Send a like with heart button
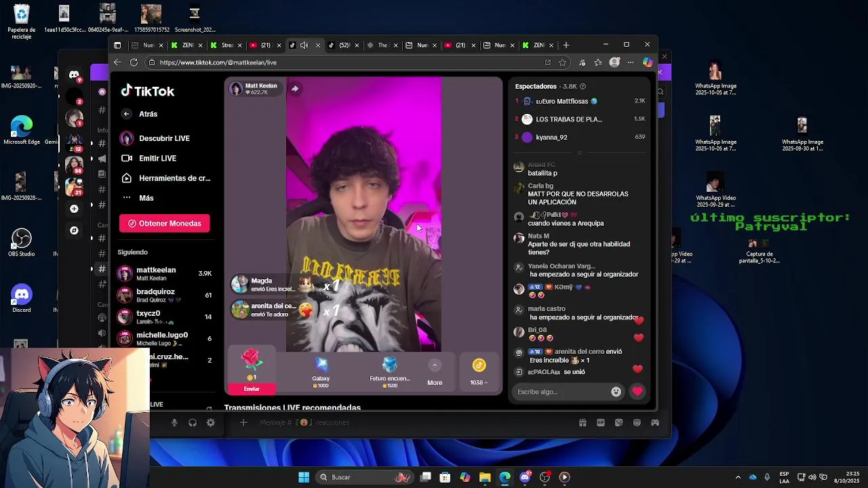Viewport: 868px width, 488px height. pos(637,391)
